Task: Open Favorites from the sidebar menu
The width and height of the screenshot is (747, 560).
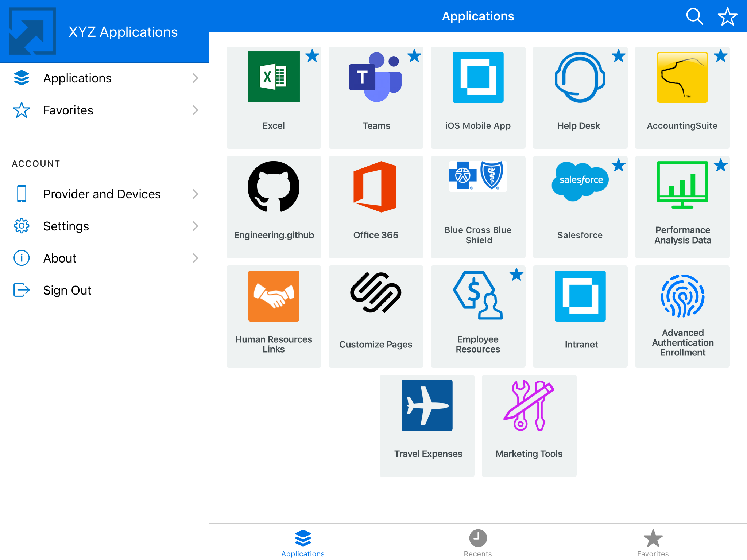Action: click(x=68, y=110)
